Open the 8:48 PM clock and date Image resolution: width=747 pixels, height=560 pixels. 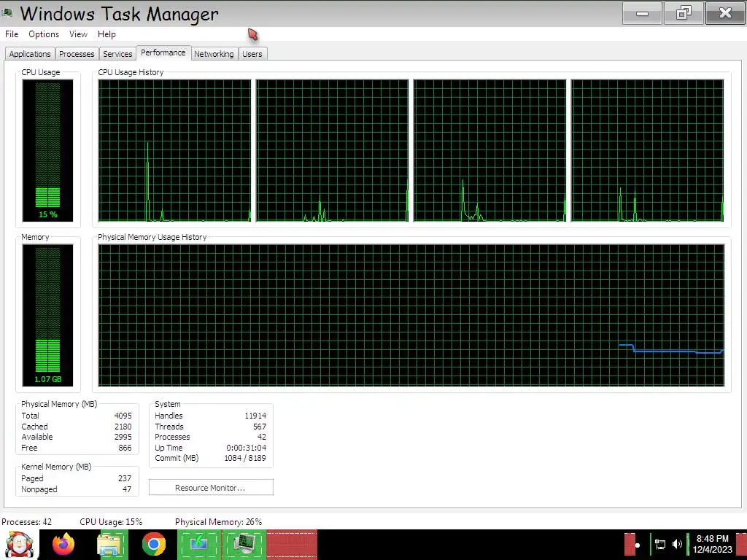pos(712,544)
